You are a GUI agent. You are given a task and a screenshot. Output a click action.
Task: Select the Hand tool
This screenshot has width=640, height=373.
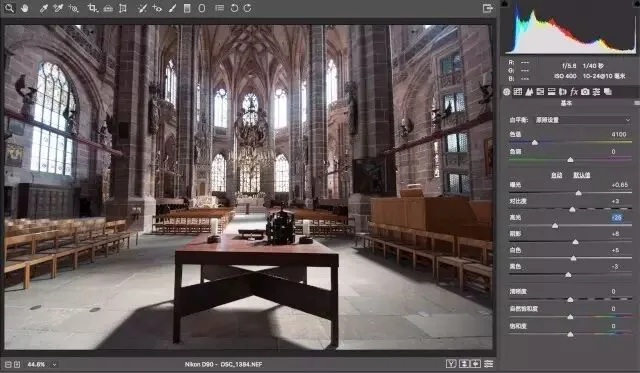25,8
